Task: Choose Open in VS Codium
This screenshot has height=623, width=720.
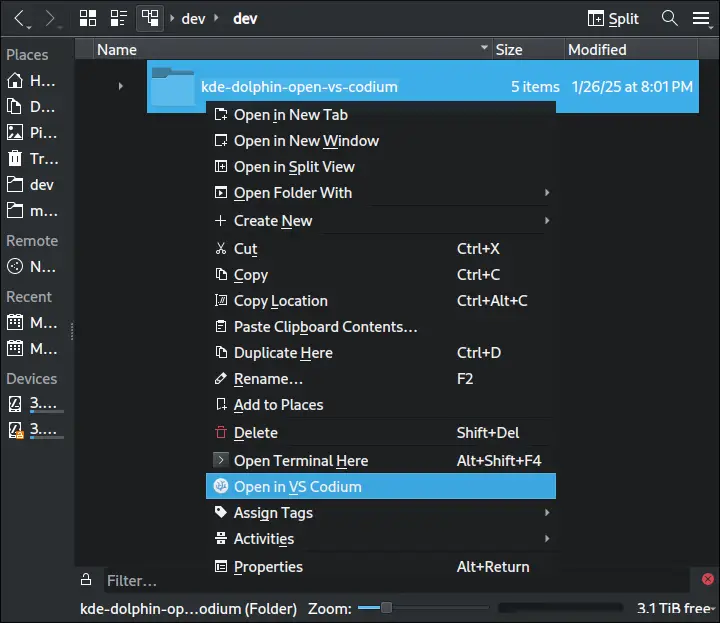Action: click(x=381, y=486)
